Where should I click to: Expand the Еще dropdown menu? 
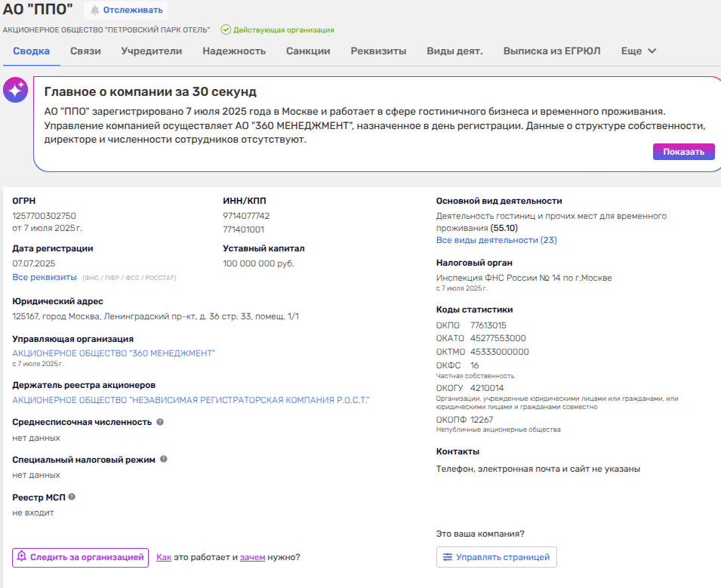639,51
